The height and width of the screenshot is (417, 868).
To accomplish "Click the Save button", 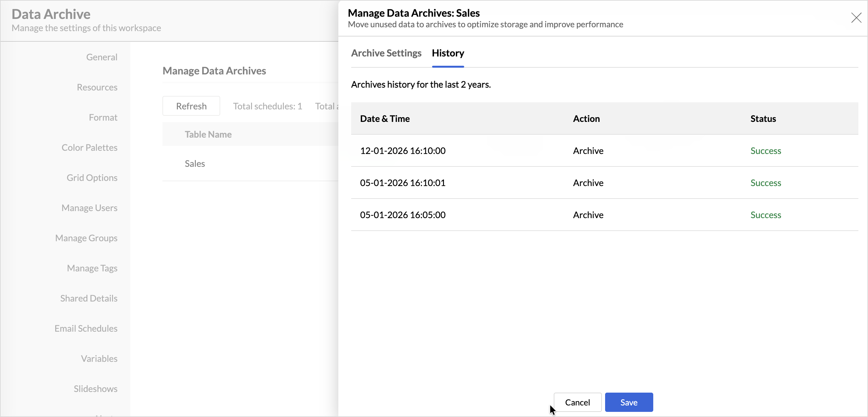I will tap(629, 402).
